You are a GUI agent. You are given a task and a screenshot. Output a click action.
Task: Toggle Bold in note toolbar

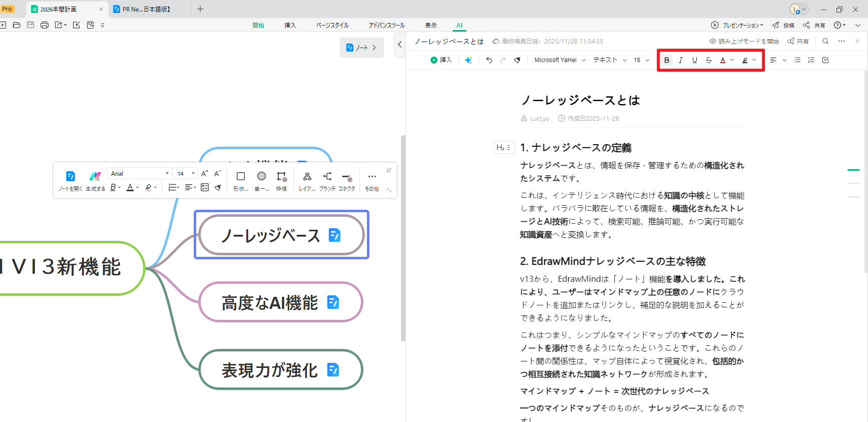click(667, 60)
